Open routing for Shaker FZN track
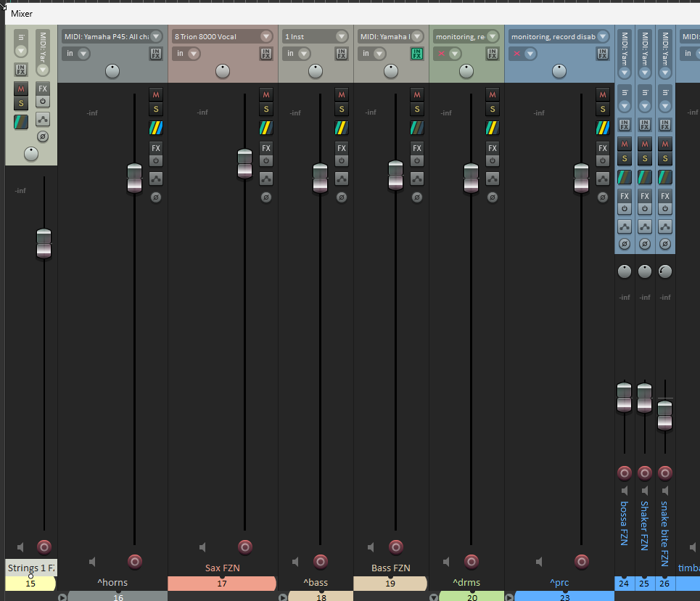The width and height of the screenshot is (700, 601). click(645, 177)
